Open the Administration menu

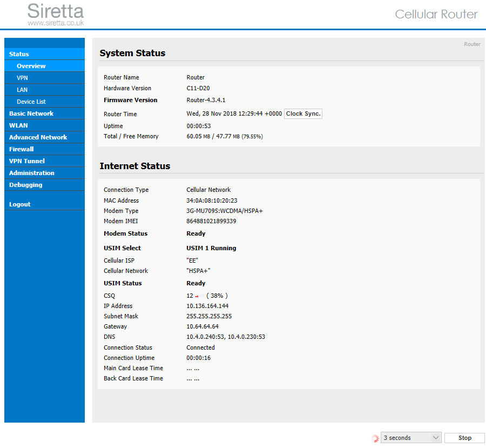44,173
